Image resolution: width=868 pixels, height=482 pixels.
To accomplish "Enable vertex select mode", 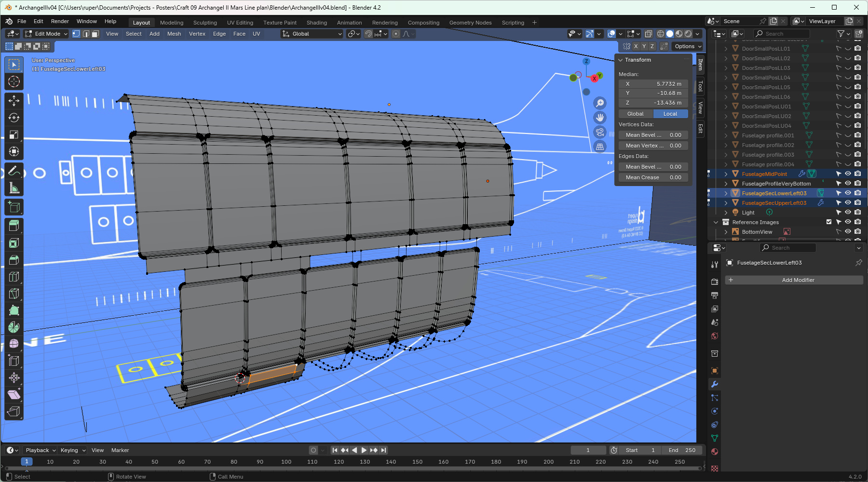I will pos(76,34).
